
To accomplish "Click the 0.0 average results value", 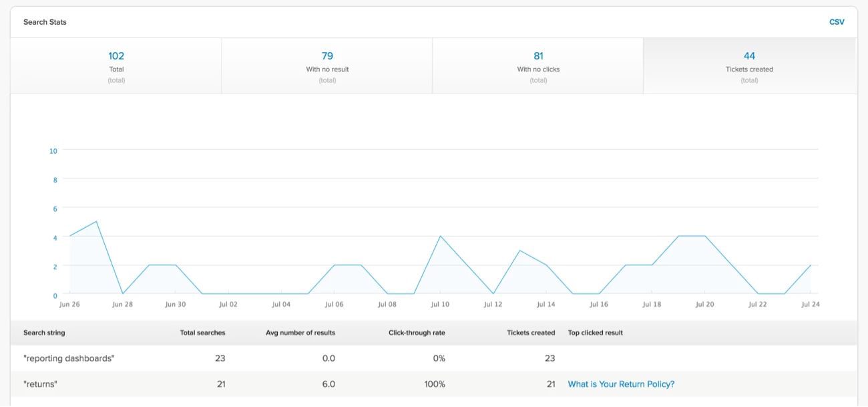I will [x=329, y=358].
